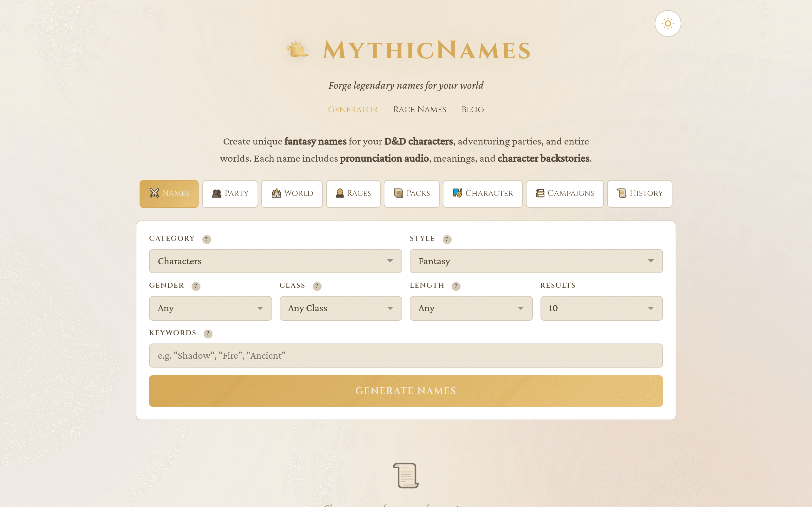Viewport: 812px width, 507px height.
Task: Click the castle World icon
Action: [276, 194]
